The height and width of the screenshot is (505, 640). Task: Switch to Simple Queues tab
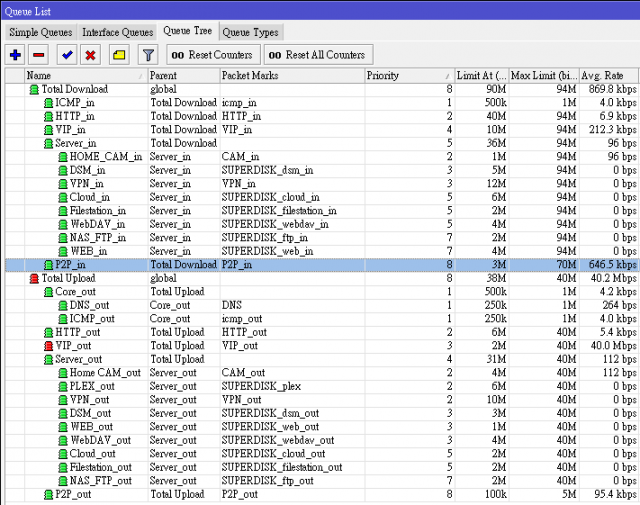point(40,32)
